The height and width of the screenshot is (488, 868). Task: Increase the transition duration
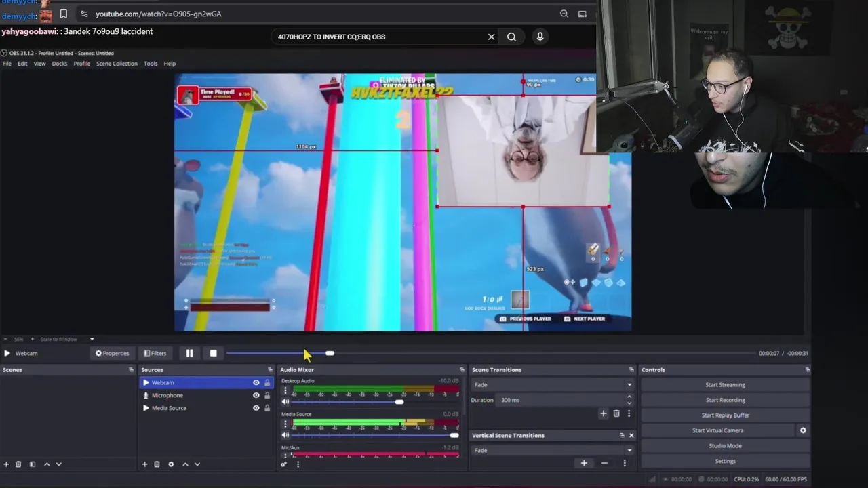[629, 397]
